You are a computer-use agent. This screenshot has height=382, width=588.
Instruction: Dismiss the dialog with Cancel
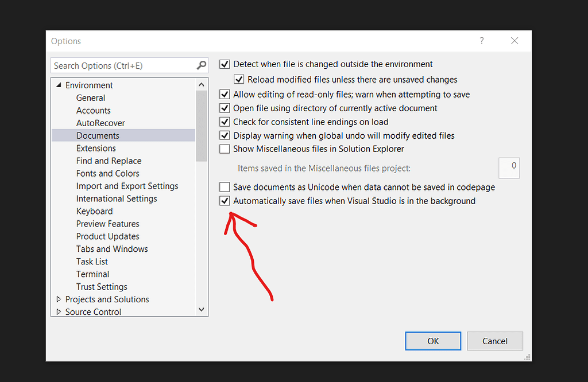(494, 341)
